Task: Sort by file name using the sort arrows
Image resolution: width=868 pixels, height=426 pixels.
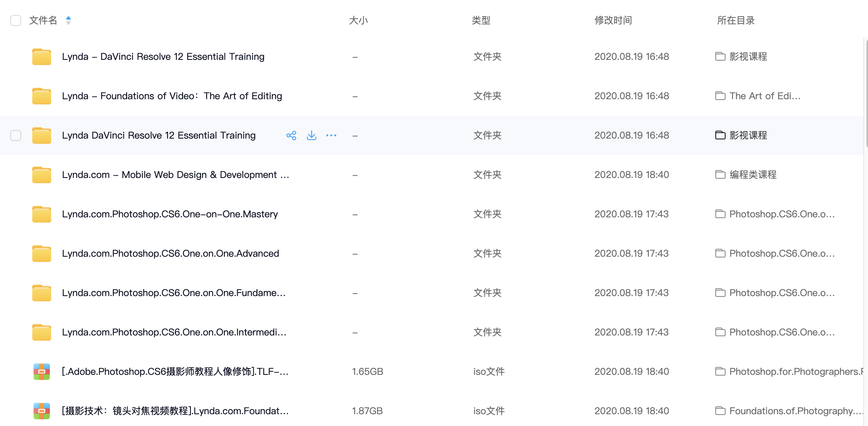Action: pos(68,20)
